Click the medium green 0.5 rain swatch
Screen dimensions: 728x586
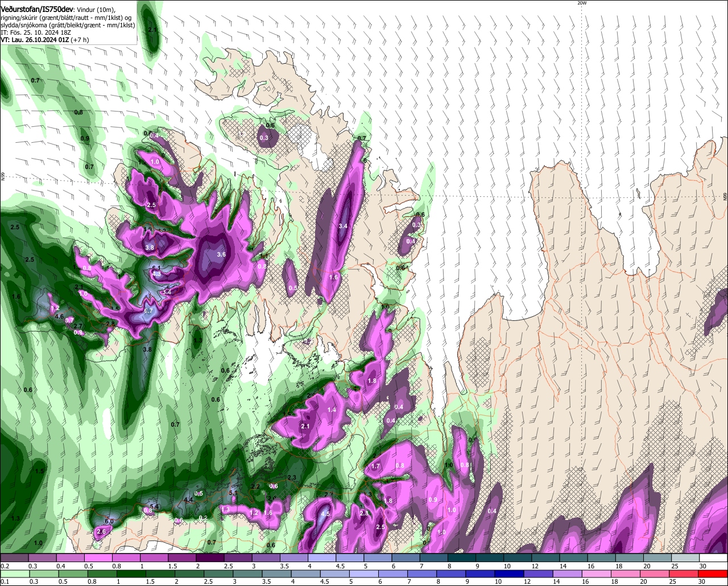[x=72, y=573]
